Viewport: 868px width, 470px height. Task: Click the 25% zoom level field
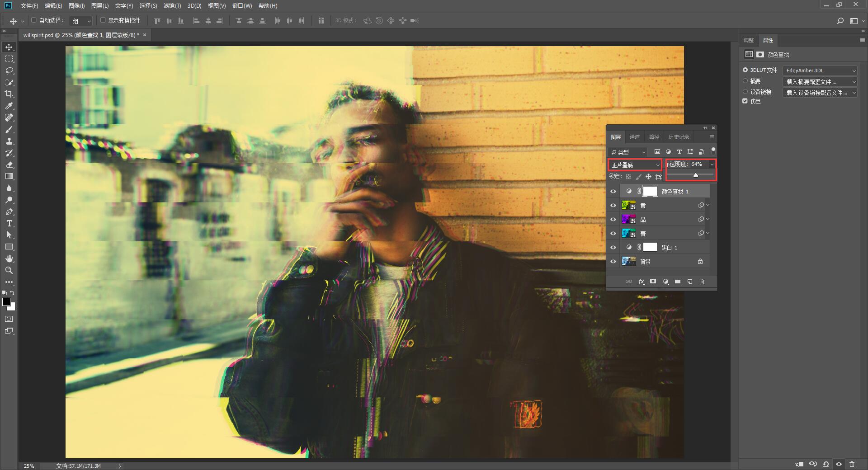click(x=29, y=466)
